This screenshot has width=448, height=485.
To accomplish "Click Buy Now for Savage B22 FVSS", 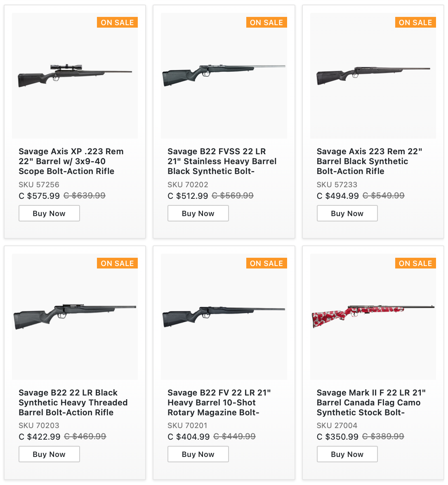I will click(x=198, y=213).
